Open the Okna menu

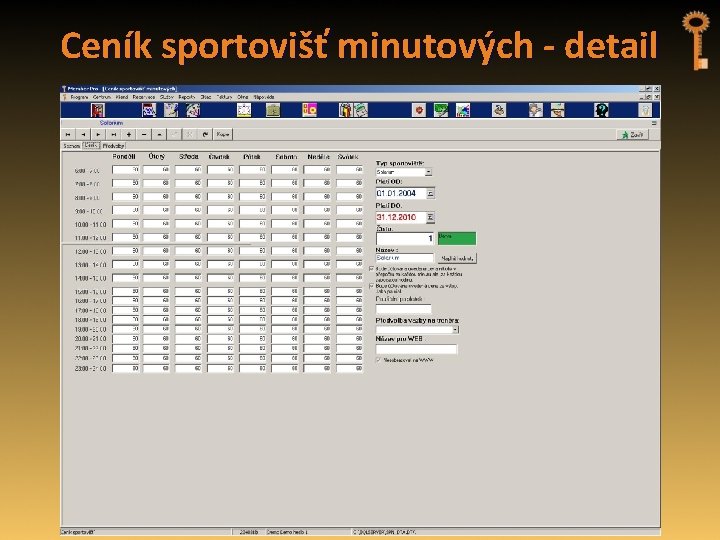click(243, 97)
